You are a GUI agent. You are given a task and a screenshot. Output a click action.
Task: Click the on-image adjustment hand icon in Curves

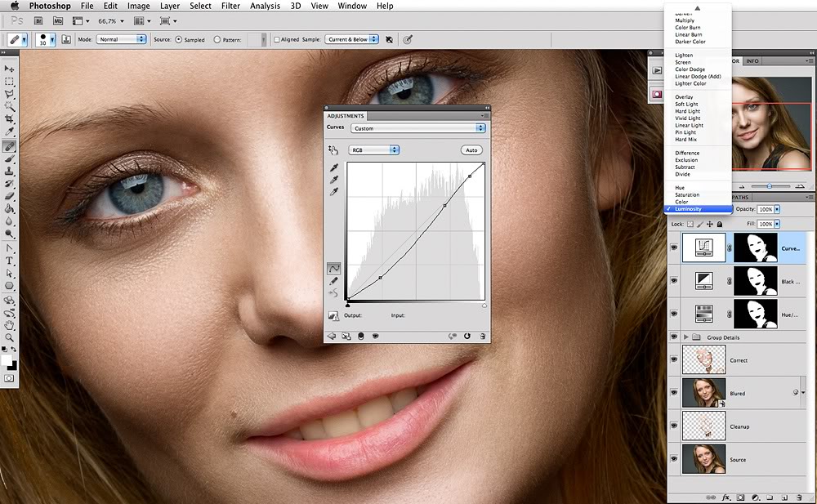(x=333, y=150)
